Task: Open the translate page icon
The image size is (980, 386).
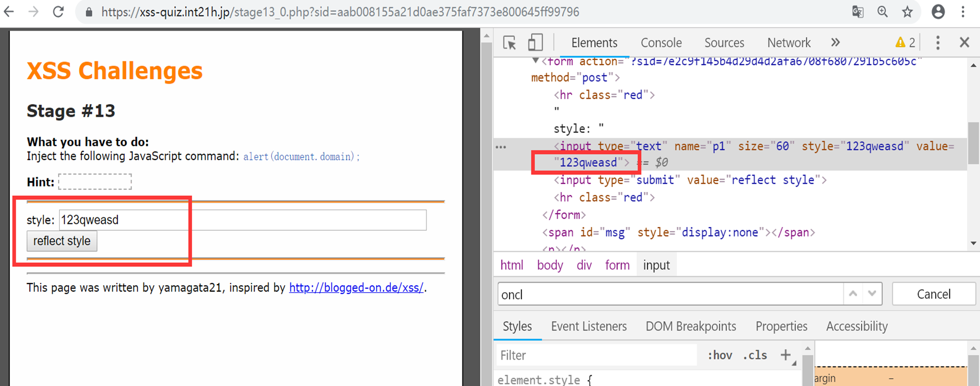Action: click(858, 12)
